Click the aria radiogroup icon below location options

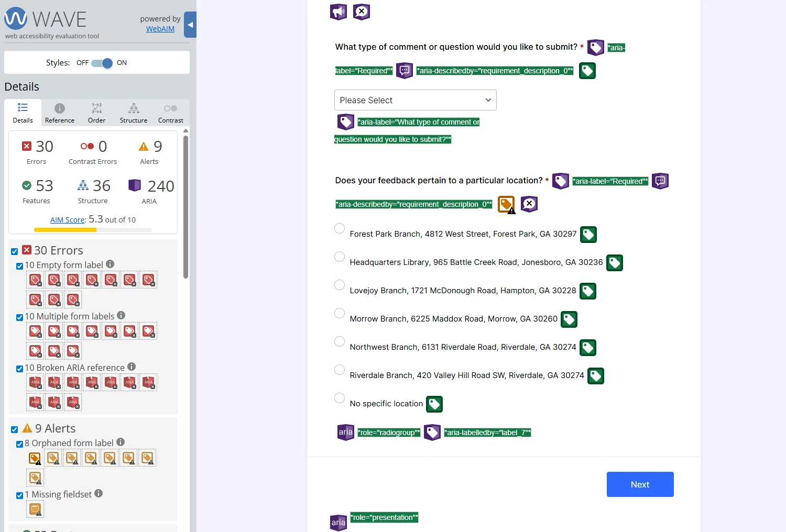(345, 432)
